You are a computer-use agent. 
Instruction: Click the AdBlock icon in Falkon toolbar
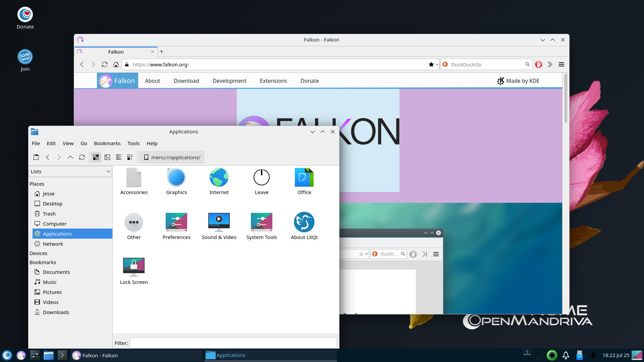539,64
